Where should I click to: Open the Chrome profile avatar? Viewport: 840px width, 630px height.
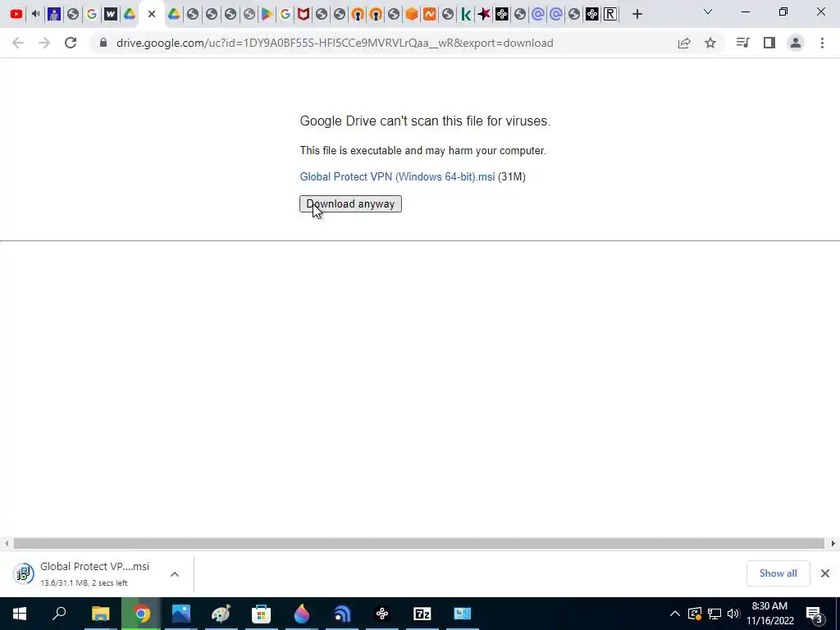(796, 43)
